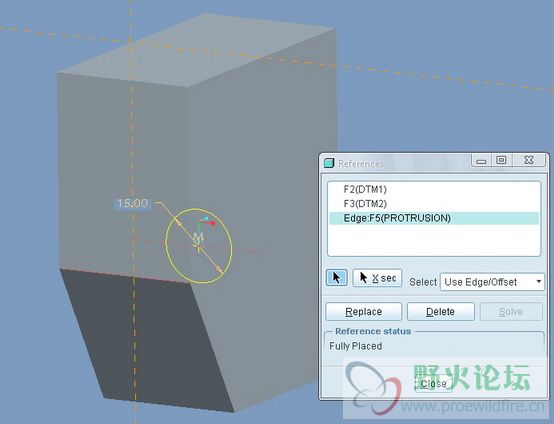Screen dimensions: 554x424
Task: Click the Select dropdown arrow
Action: point(538,282)
